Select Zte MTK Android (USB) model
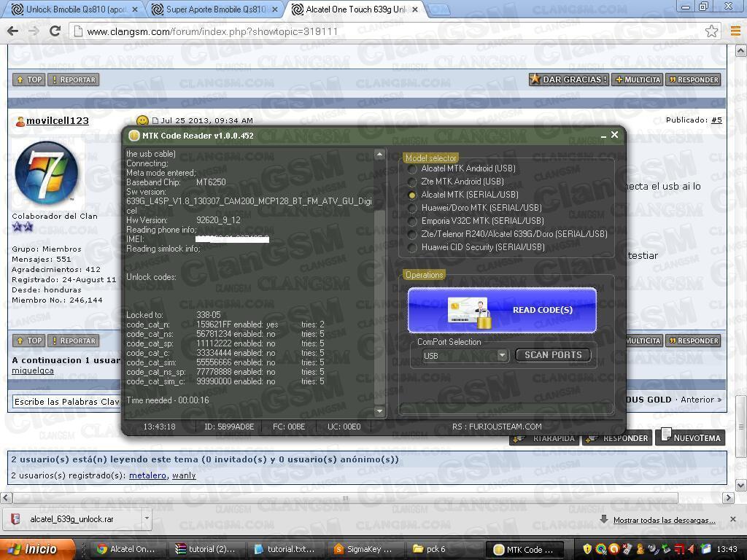The height and width of the screenshot is (560, 747). click(413, 182)
